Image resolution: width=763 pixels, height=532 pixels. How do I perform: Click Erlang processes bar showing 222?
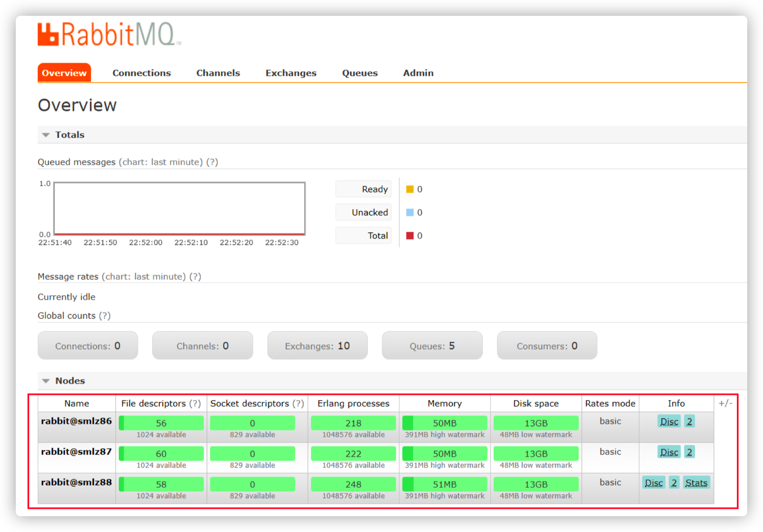353,454
